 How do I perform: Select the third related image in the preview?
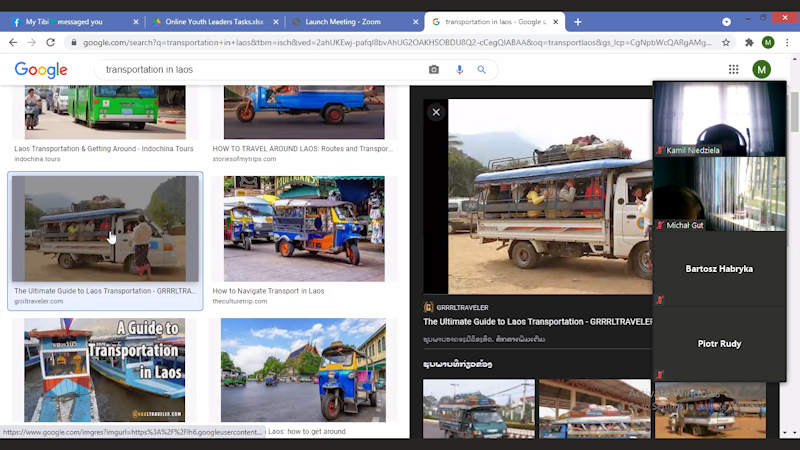710,410
